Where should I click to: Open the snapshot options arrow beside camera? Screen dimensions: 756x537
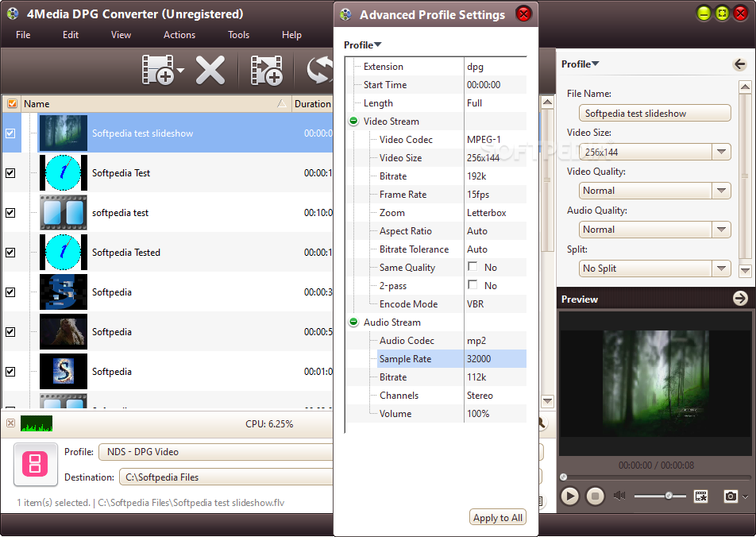pos(746,496)
